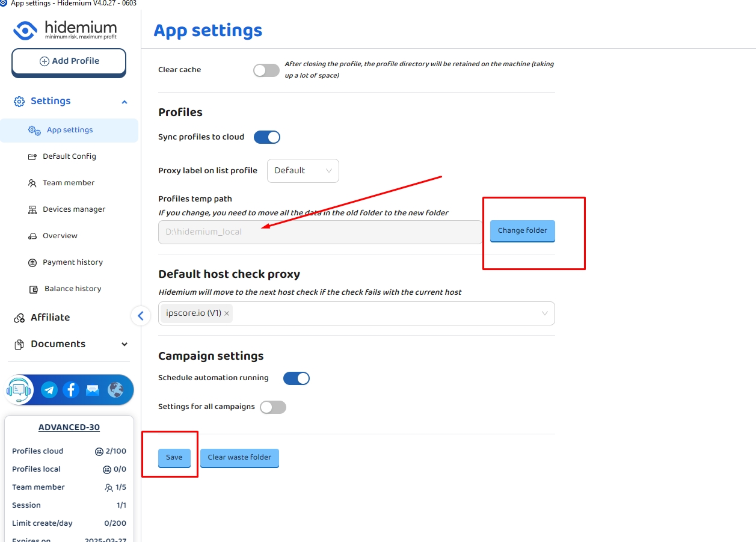This screenshot has width=756, height=542.
Task: Enable the Clear cache toggle
Action: (266, 70)
